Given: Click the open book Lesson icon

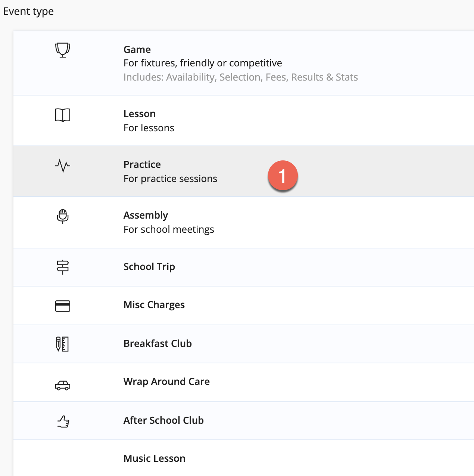Looking at the screenshot, I should click(63, 115).
